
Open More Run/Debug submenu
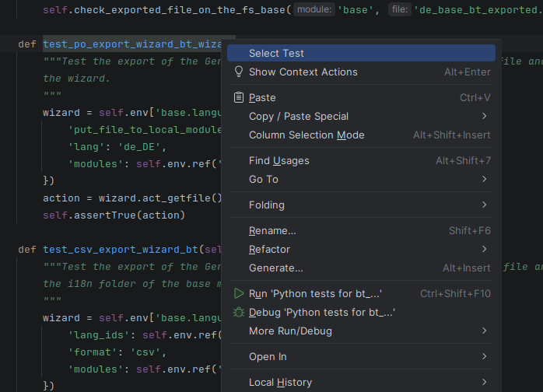(361, 331)
